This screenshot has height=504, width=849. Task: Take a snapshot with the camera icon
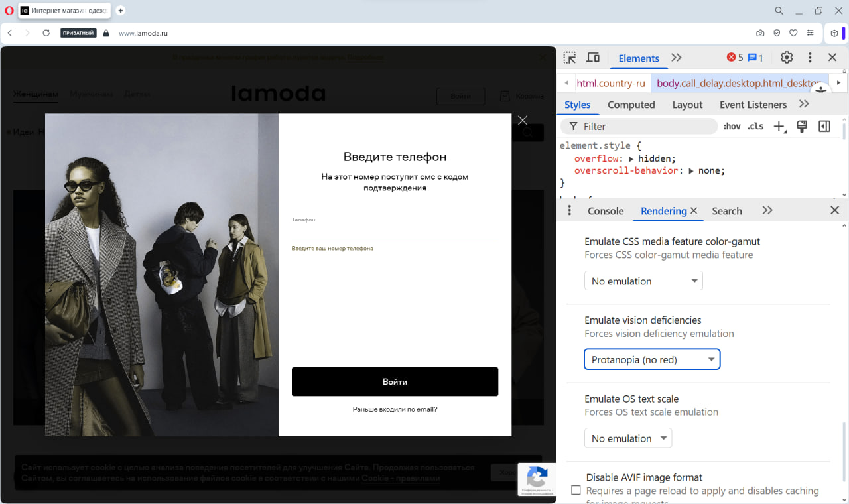pyautogui.click(x=760, y=33)
